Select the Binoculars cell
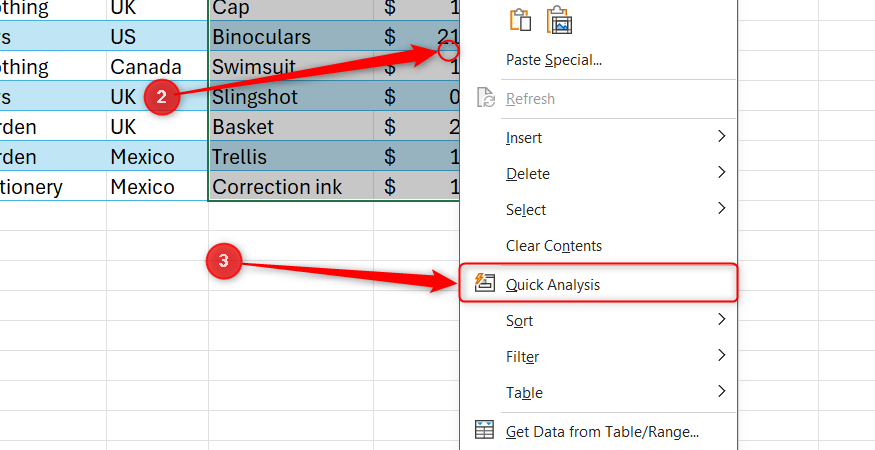875x450 pixels. click(291, 36)
